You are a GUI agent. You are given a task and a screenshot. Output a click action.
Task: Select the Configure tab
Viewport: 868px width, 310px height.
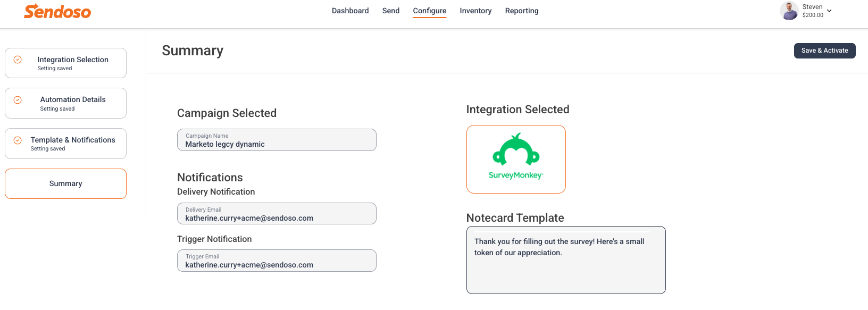pyautogui.click(x=430, y=11)
